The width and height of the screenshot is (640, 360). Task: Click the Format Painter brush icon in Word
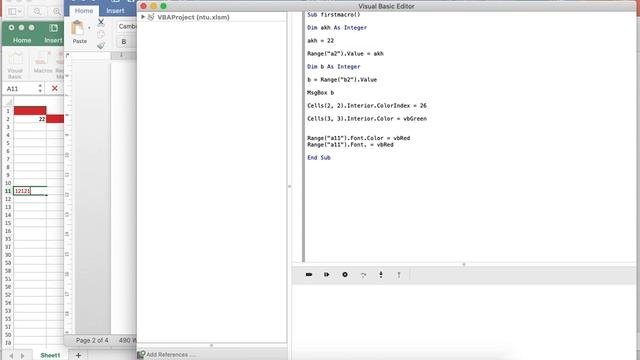tap(101, 45)
